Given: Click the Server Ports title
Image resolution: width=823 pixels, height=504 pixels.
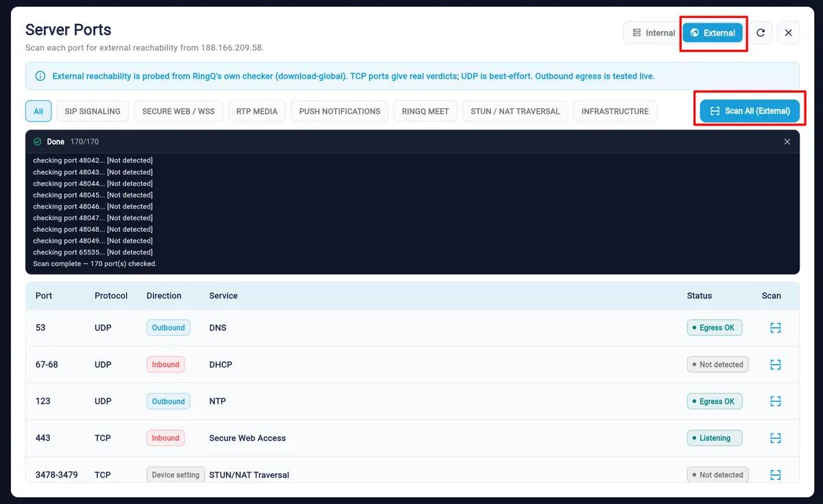Looking at the screenshot, I should (x=68, y=29).
